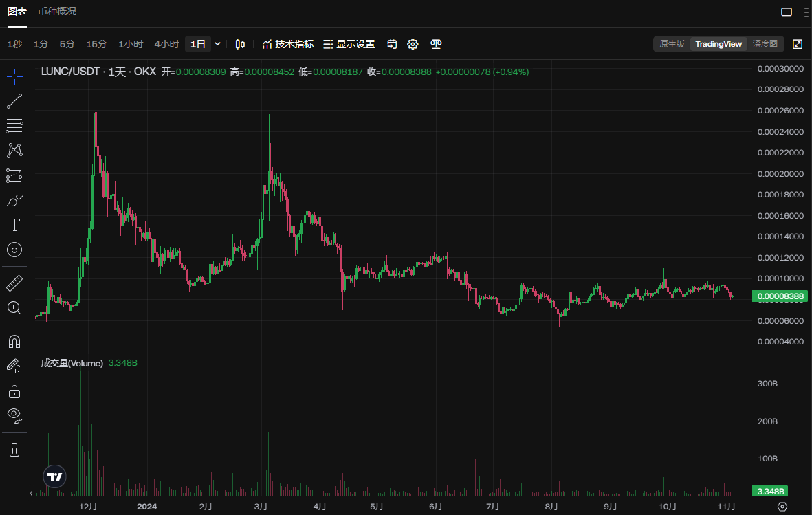
Task: Click the left scroll arrow by timeline
Action: coord(32,493)
